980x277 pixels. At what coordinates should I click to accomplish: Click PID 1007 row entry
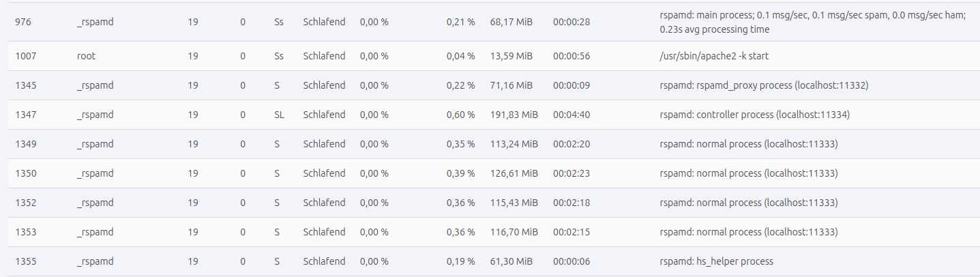(x=25, y=56)
